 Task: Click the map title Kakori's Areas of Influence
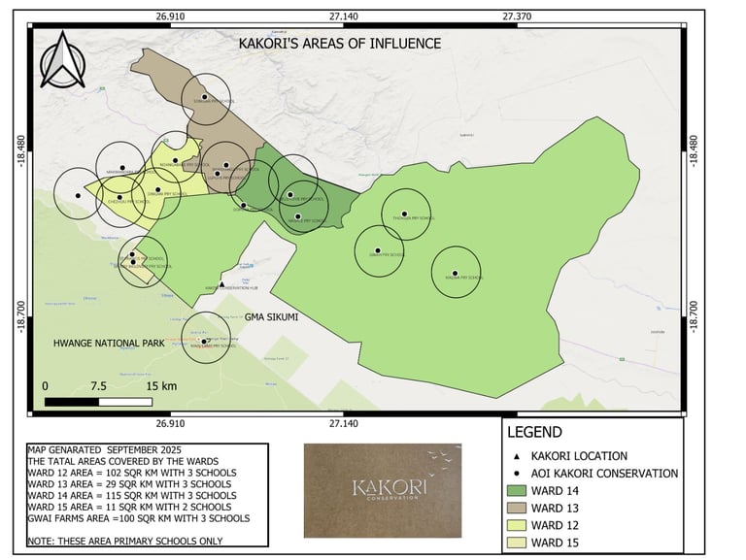tap(340, 44)
